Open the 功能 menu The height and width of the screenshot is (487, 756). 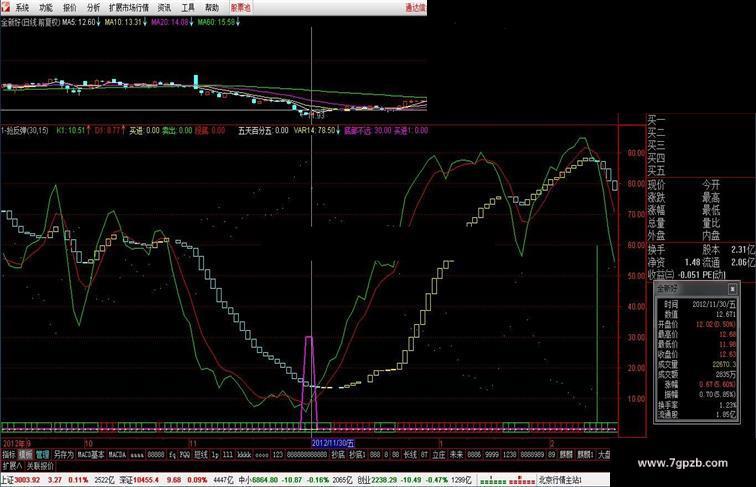46,7
